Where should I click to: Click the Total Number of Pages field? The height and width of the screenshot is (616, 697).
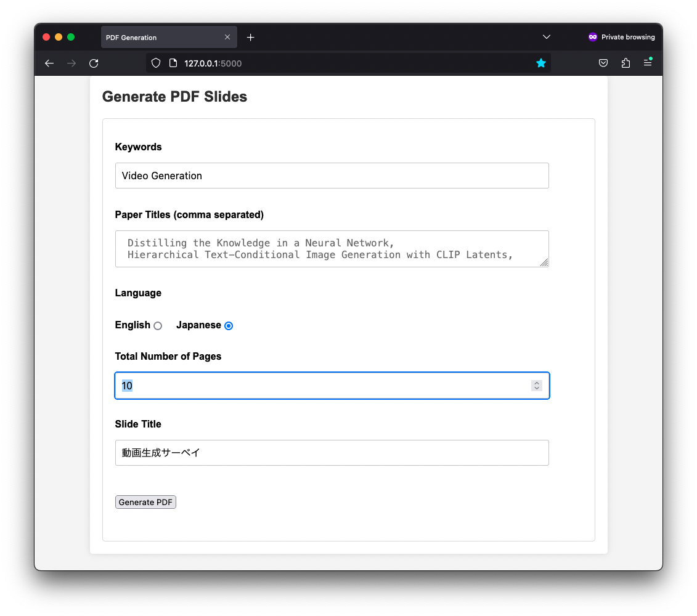[x=332, y=386]
